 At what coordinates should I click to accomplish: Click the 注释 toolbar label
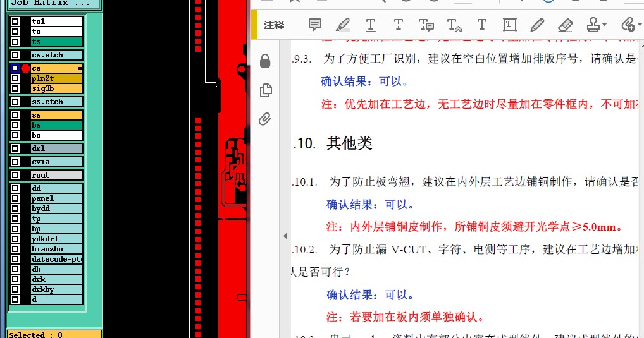click(274, 25)
